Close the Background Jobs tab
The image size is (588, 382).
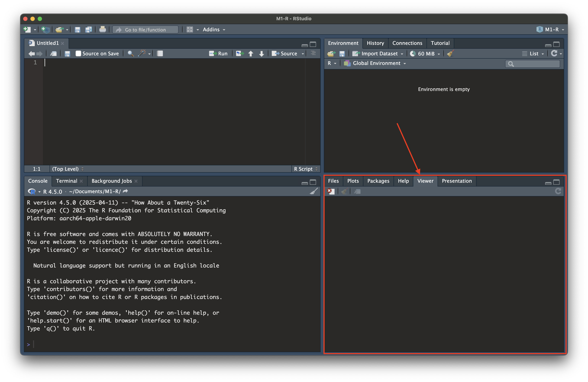(136, 181)
